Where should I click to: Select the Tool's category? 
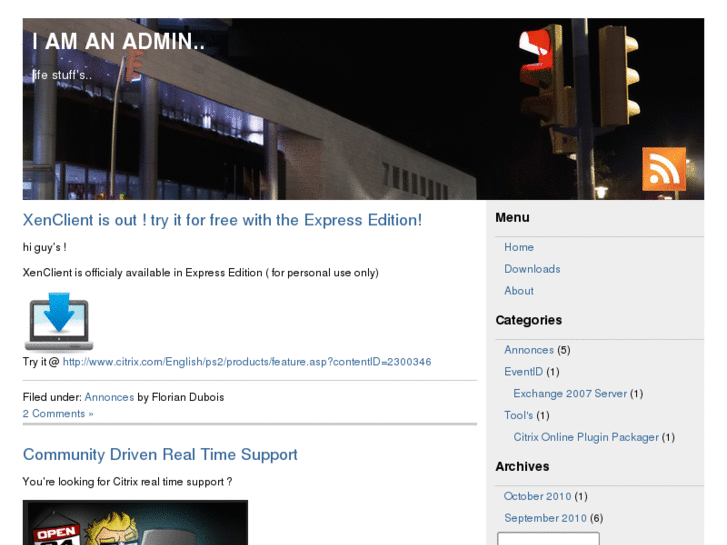(x=518, y=415)
